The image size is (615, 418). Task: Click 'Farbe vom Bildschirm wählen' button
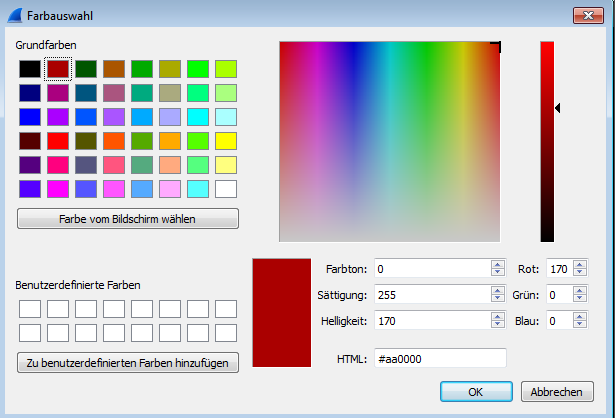[128, 219]
